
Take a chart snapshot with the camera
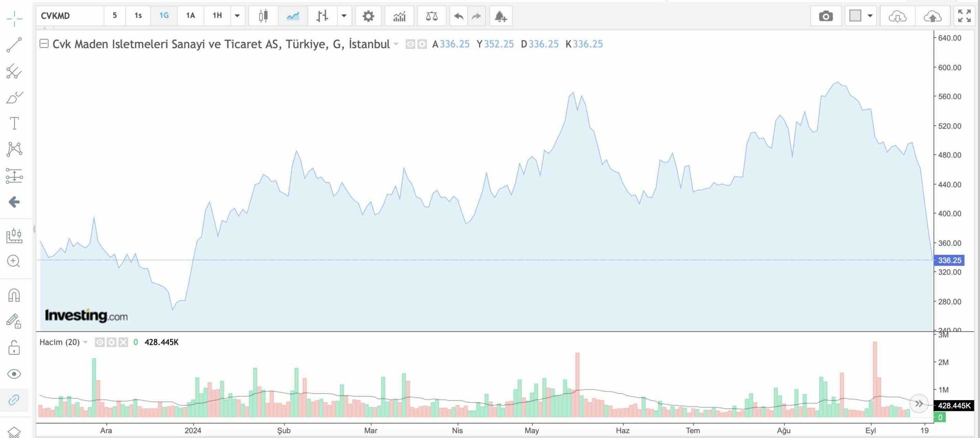coord(826,16)
